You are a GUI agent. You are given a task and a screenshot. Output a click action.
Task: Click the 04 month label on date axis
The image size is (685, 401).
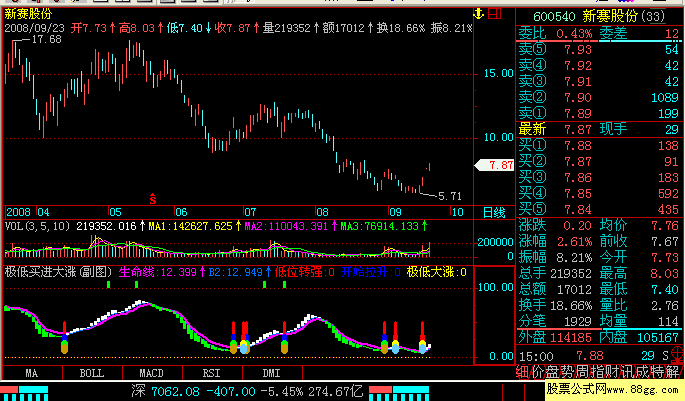click(x=43, y=212)
